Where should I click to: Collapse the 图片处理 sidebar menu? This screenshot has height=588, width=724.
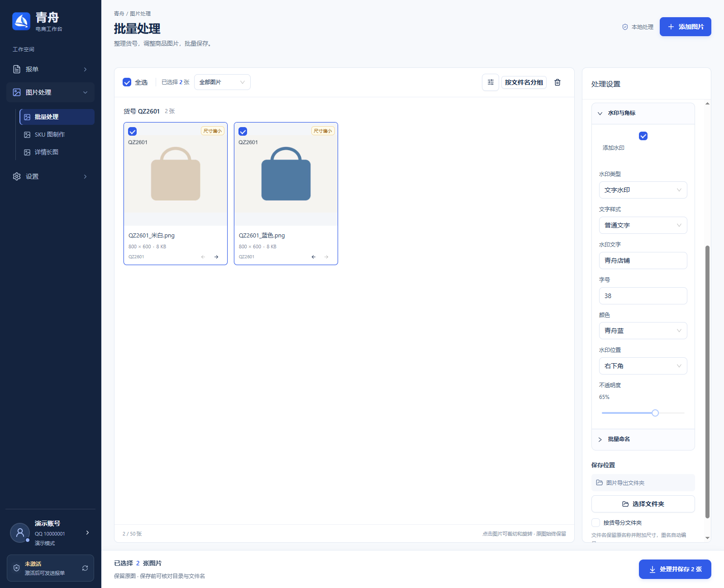[x=51, y=92]
